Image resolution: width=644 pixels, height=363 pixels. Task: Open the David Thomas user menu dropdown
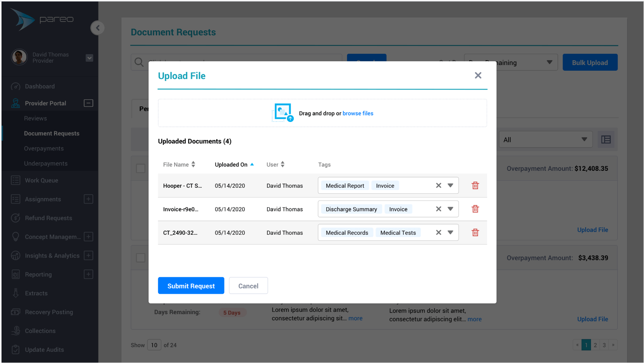tap(89, 58)
